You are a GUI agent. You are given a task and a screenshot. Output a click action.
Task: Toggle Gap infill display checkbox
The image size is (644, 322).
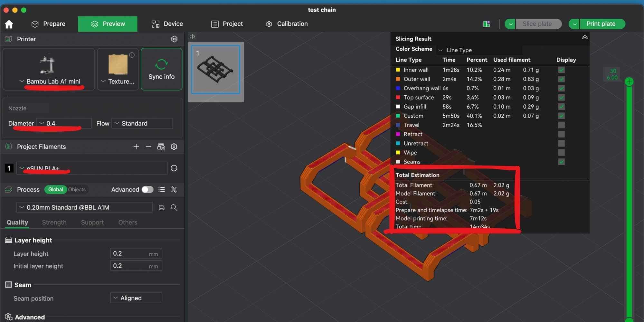(x=561, y=107)
